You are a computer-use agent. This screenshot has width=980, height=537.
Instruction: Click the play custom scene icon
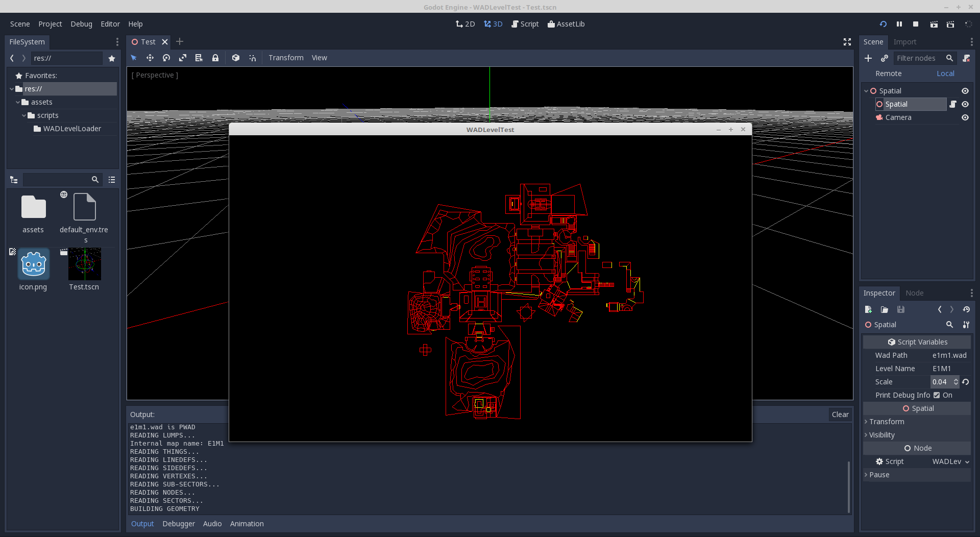950,24
